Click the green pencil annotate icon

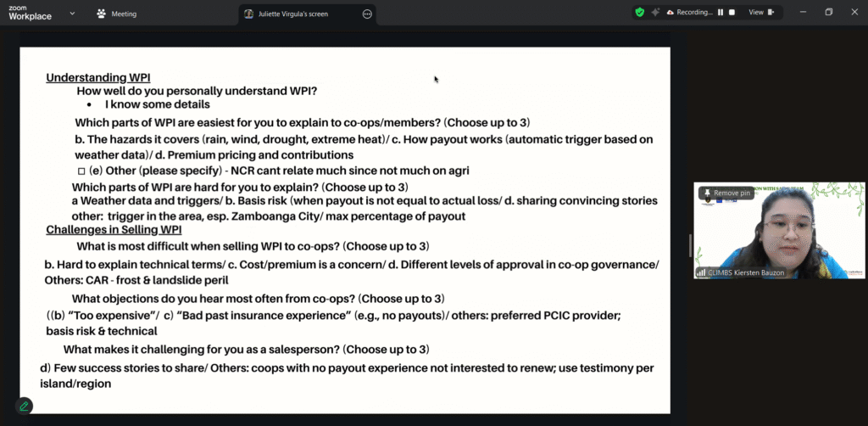[24, 406]
